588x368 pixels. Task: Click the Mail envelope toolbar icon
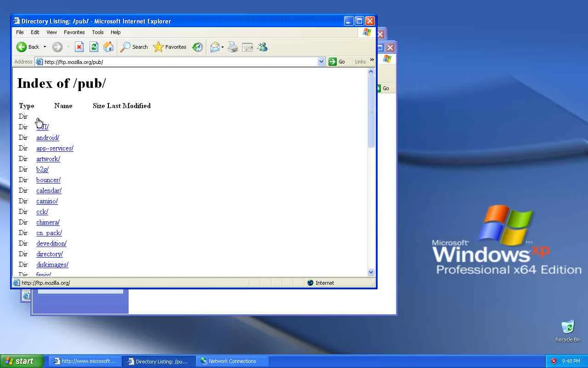215,47
